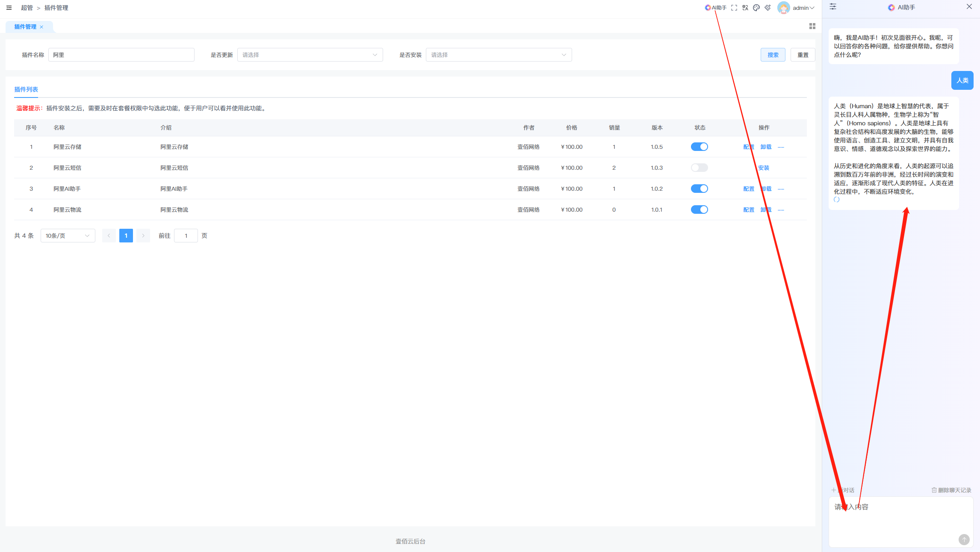Click delete chat history trash icon
980x552 pixels.
[934, 490]
